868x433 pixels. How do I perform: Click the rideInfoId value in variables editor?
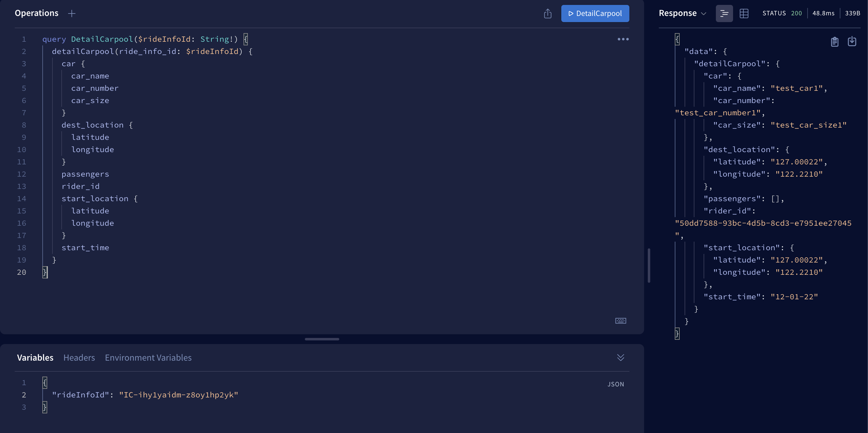click(178, 395)
